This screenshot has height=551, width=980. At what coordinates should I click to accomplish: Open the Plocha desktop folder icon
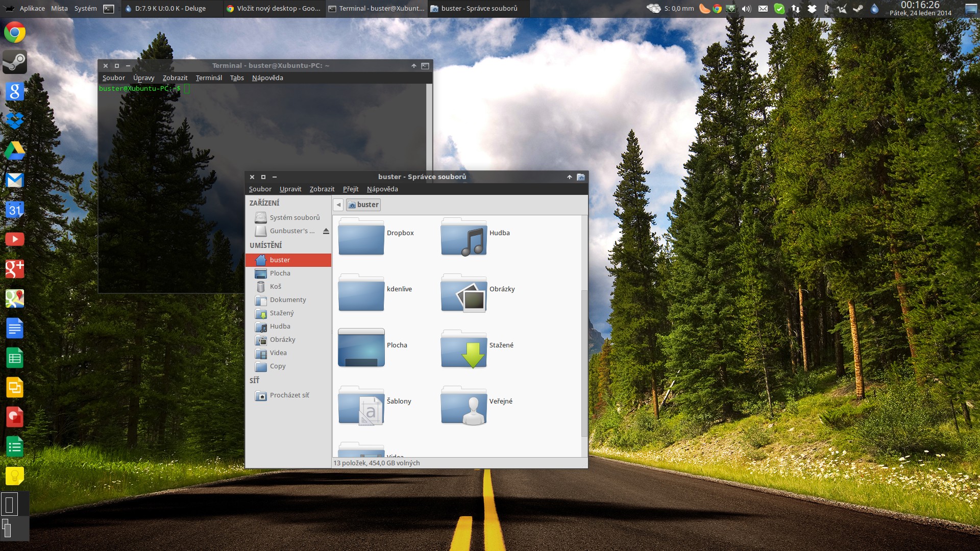(x=361, y=347)
